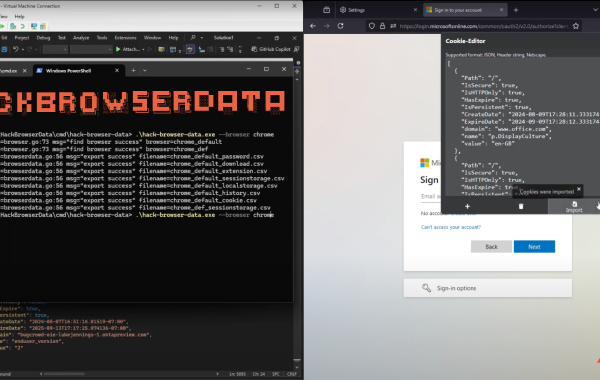Viewport: 600px width, 380px height.
Task: Open the Help menu of Virtual Machine Connection
Action: click(19, 16)
